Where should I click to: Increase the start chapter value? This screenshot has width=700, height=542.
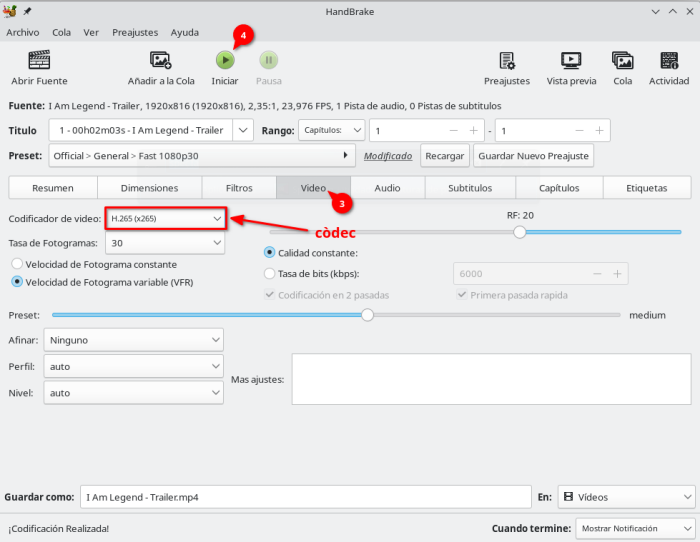point(474,130)
